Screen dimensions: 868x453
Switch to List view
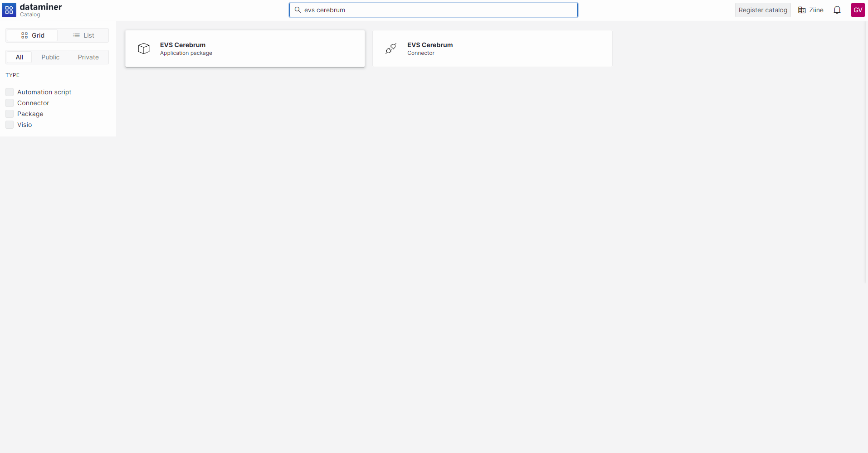point(83,35)
